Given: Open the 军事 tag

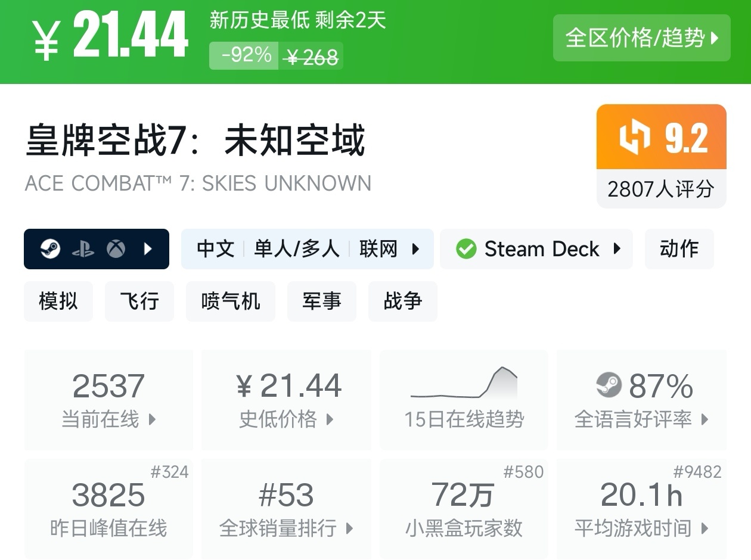Looking at the screenshot, I should tap(322, 301).
